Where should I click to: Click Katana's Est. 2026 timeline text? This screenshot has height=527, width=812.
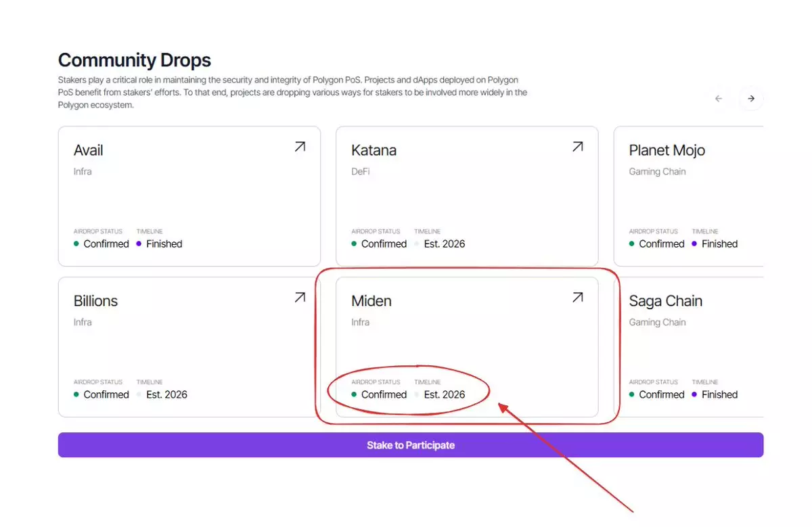click(x=444, y=244)
